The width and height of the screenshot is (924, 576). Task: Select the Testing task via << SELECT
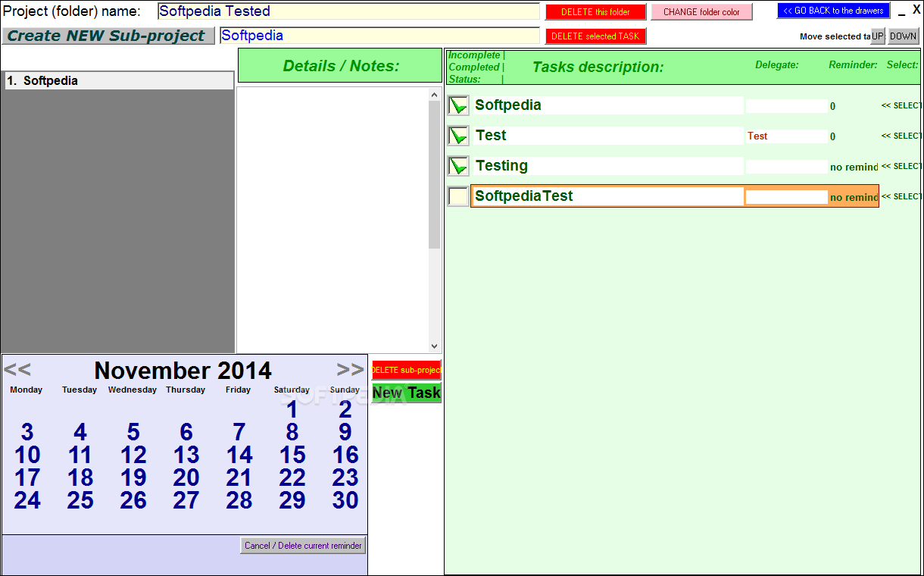pyautogui.click(x=901, y=167)
